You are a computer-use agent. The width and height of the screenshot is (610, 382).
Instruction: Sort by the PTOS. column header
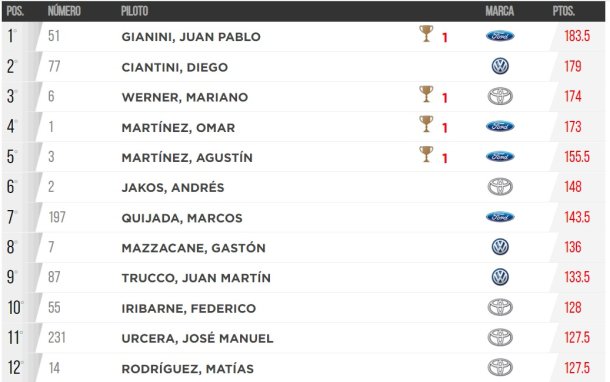563,11
